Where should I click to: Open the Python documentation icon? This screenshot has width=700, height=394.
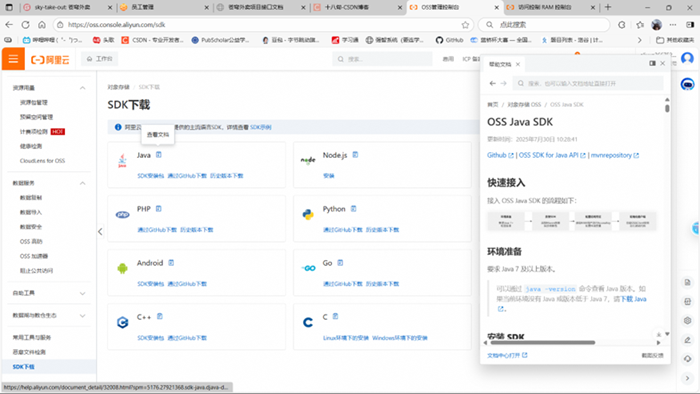click(354, 209)
